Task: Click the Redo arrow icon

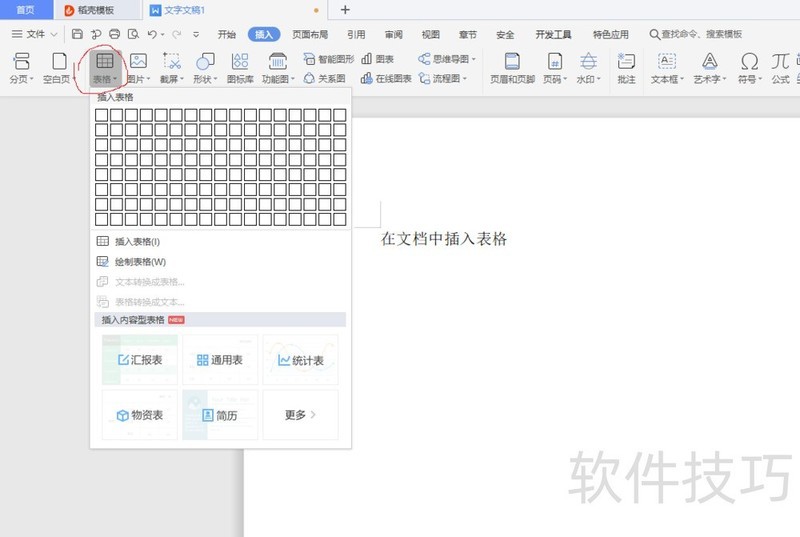Action: 177,34
